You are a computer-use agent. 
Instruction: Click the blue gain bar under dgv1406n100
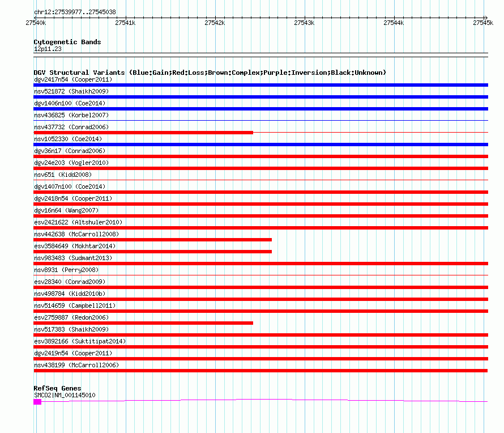coord(260,109)
